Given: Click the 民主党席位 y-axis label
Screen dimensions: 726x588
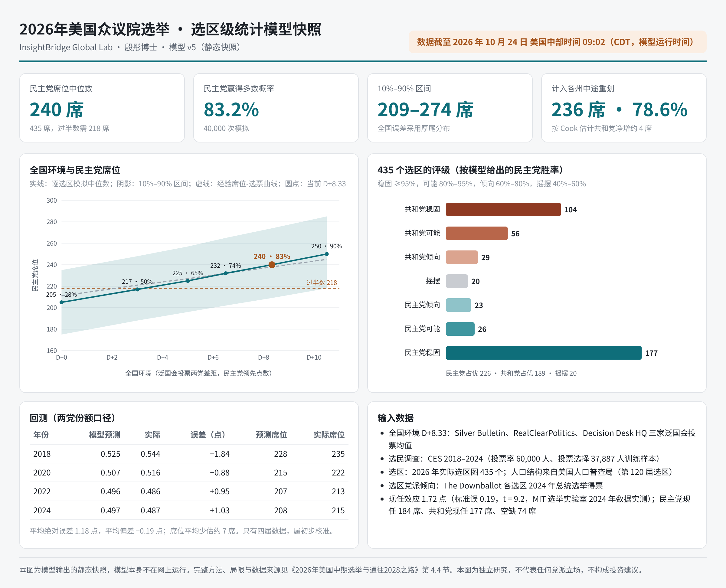Looking at the screenshot, I should point(35,275).
